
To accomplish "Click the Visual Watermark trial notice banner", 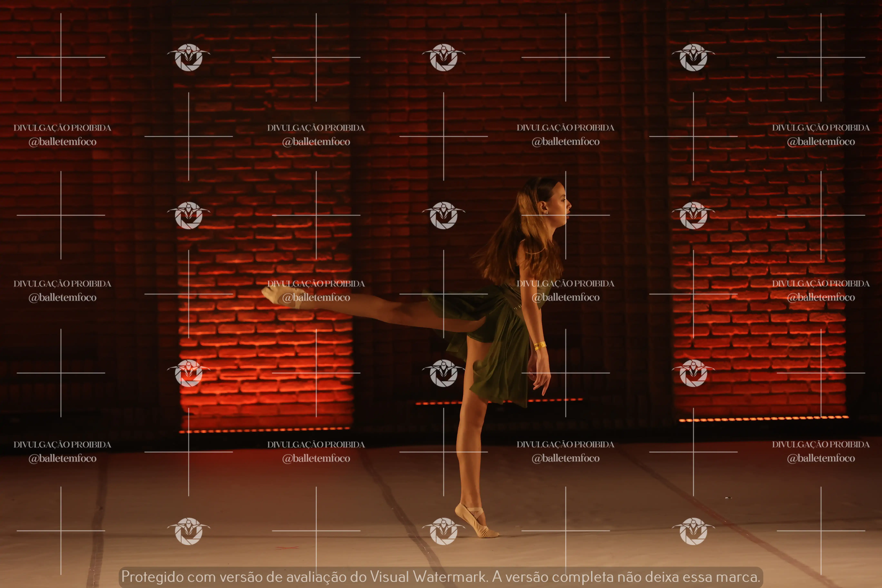I will click(x=441, y=577).
